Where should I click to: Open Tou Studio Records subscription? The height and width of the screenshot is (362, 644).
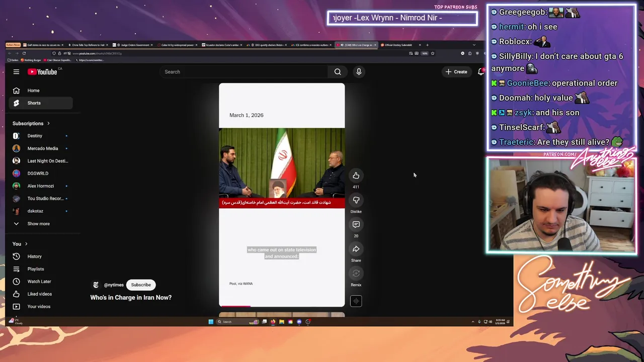pyautogui.click(x=41, y=199)
